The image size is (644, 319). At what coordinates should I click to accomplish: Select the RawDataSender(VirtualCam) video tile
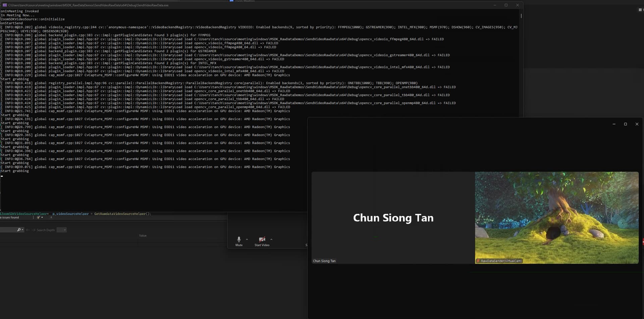pyautogui.click(x=557, y=218)
